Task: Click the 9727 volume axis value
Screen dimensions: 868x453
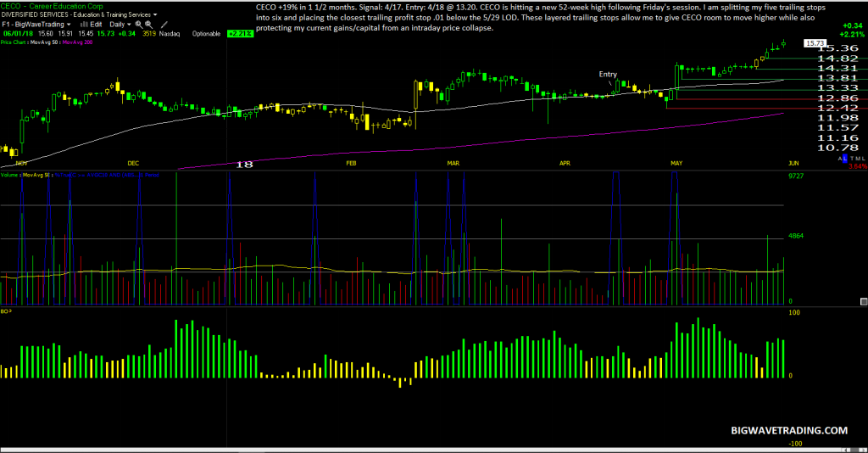Action: click(x=796, y=176)
